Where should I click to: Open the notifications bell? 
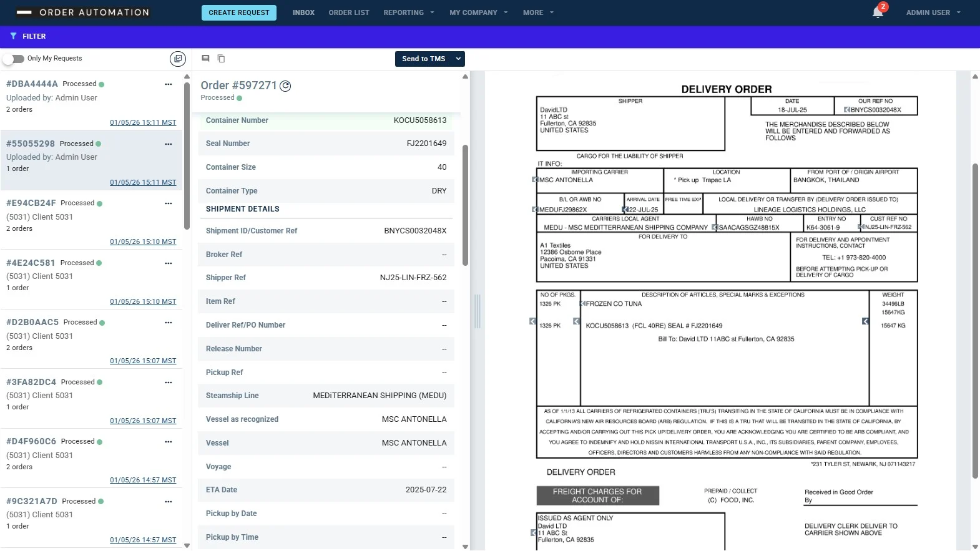click(x=878, y=12)
